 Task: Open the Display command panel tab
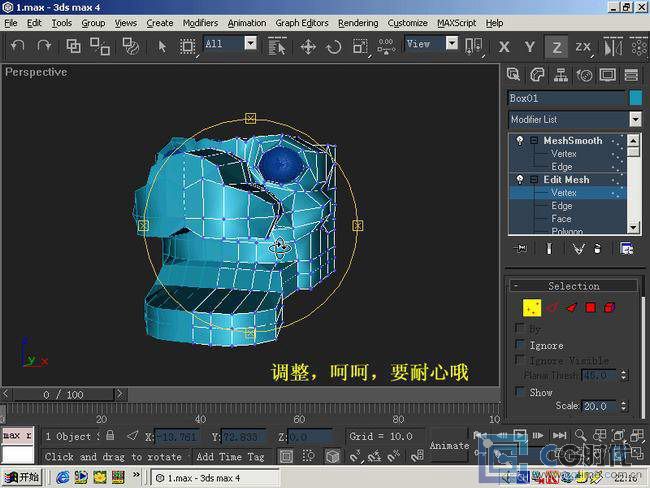[608, 75]
